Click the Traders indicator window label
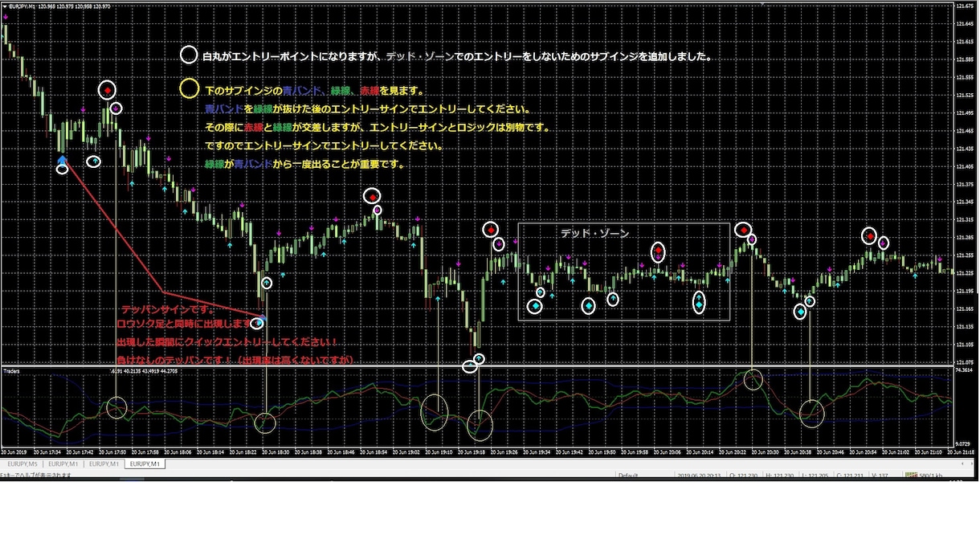The width and height of the screenshot is (980, 535). 12,371
